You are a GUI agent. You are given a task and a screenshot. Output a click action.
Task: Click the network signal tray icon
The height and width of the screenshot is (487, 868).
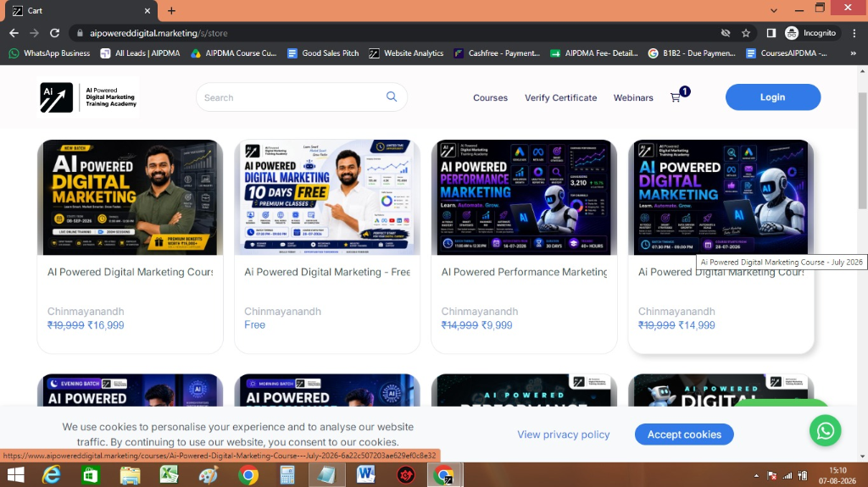coord(787,475)
